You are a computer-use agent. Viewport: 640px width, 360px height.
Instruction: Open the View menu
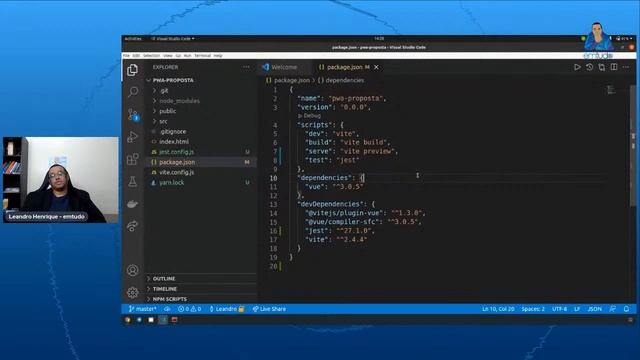click(x=168, y=56)
